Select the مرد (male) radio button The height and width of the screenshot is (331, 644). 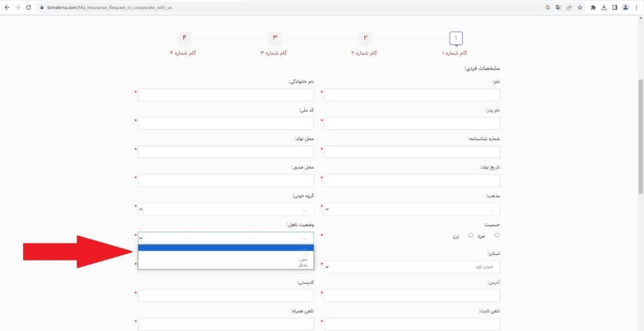(497, 235)
